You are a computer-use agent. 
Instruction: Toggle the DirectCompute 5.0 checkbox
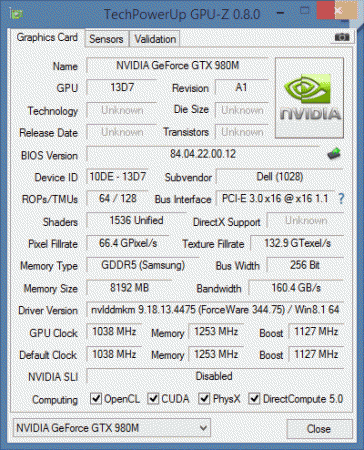[x=254, y=399]
